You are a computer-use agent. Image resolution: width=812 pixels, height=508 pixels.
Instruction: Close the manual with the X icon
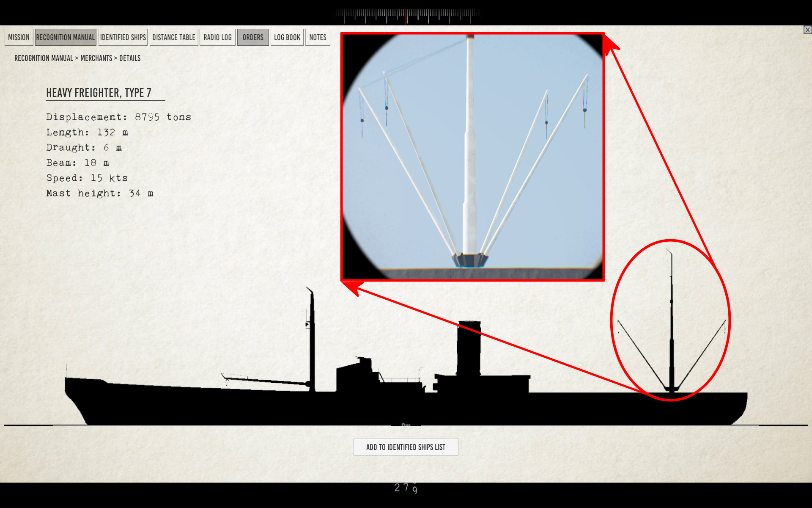click(x=807, y=30)
